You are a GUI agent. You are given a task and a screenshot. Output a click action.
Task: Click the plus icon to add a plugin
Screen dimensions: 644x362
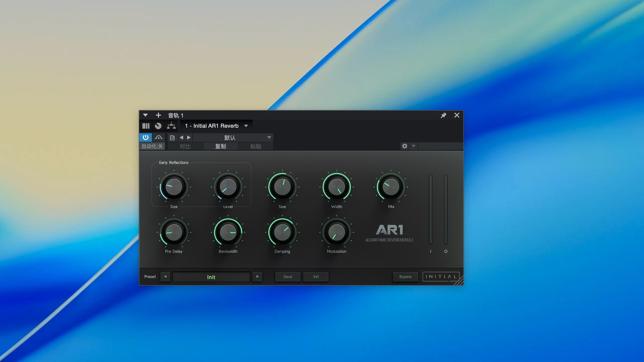pos(158,115)
